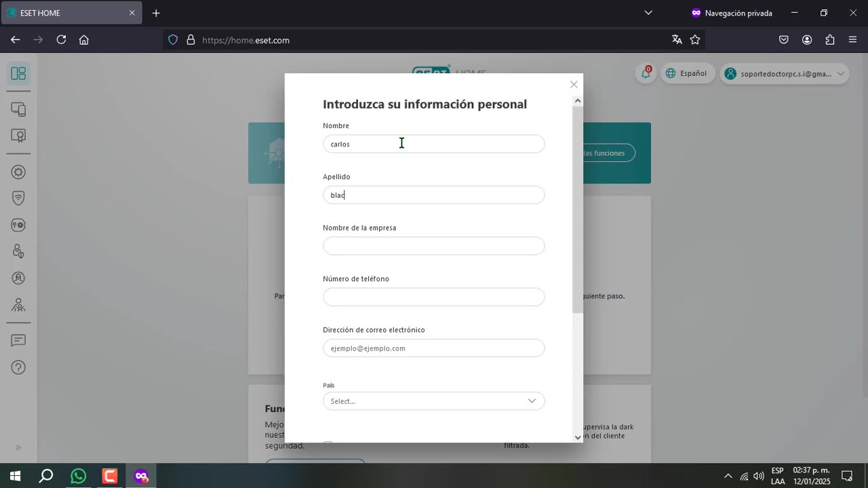868x488 pixels.
Task: Expand the sidebar with double-chevron arrow
Action: tap(18, 447)
